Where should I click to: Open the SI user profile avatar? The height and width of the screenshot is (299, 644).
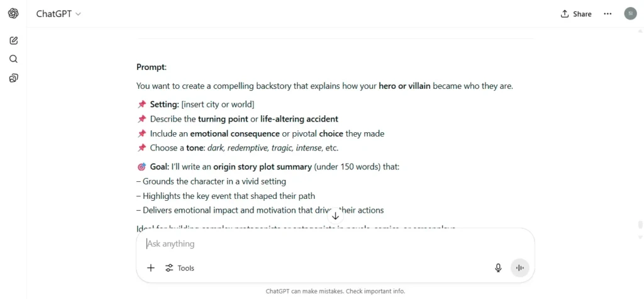click(x=630, y=14)
